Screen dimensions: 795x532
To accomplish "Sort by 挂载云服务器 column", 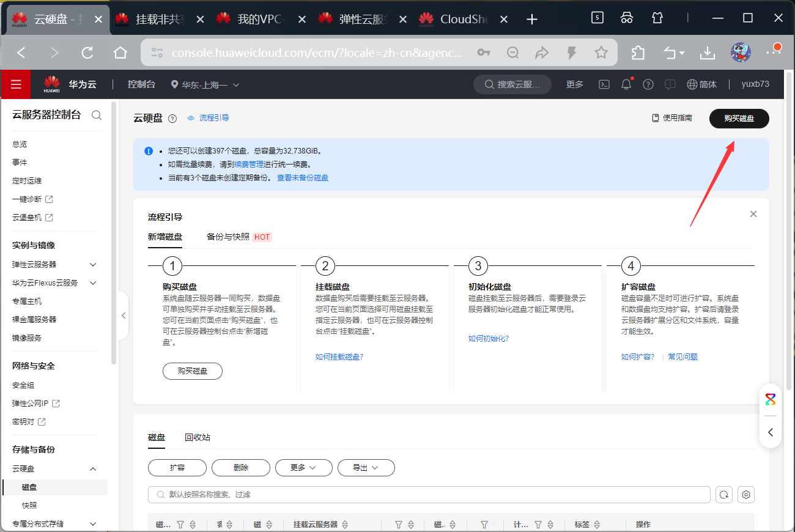I will tap(345, 525).
